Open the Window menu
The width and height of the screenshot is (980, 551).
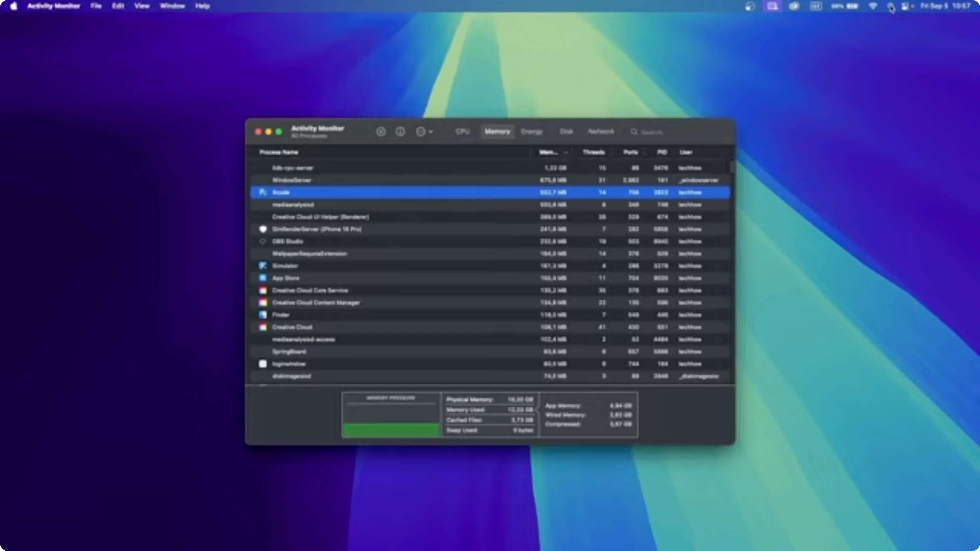point(172,6)
